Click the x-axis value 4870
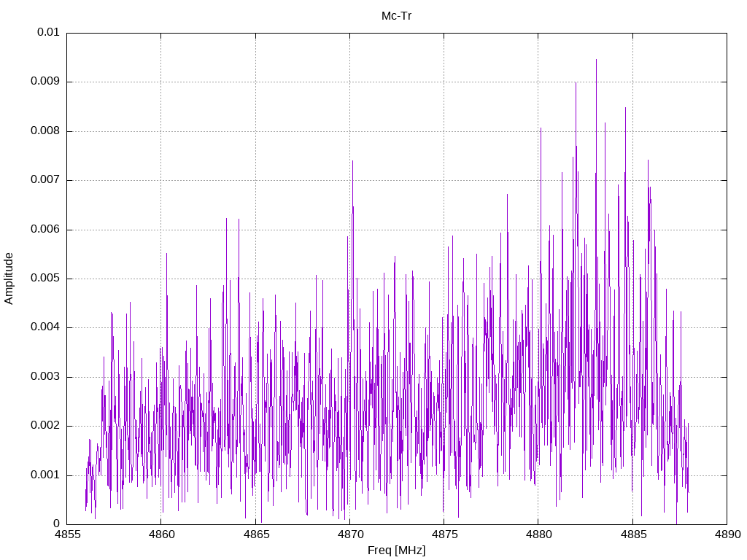The width and height of the screenshot is (747, 560). (349, 534)
